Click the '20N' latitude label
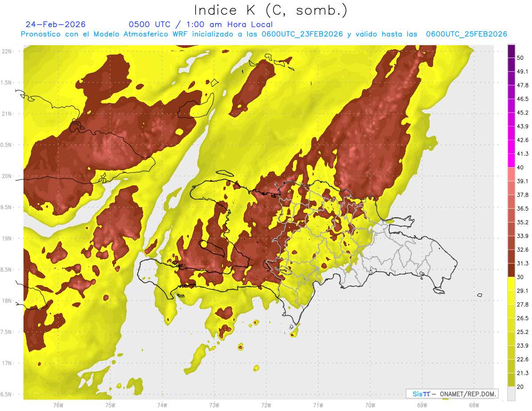Image resolution: width=532 pixels, height=411 pixels. (x=7, y=176)
